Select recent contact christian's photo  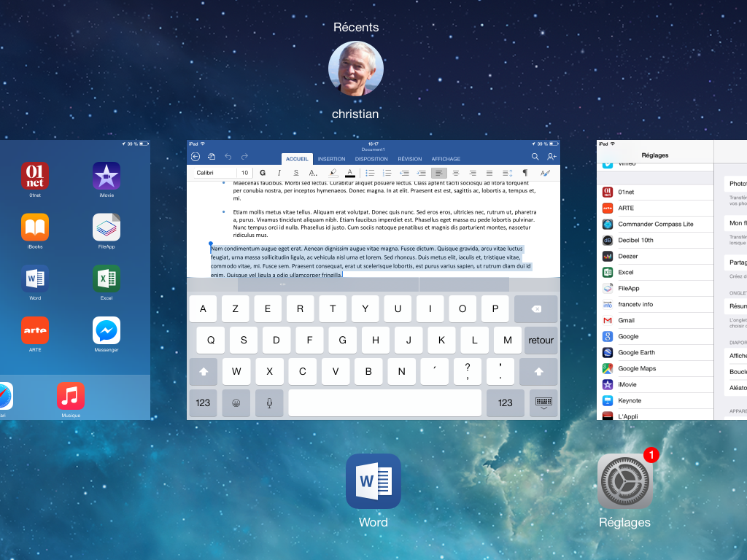pos(356,69)
